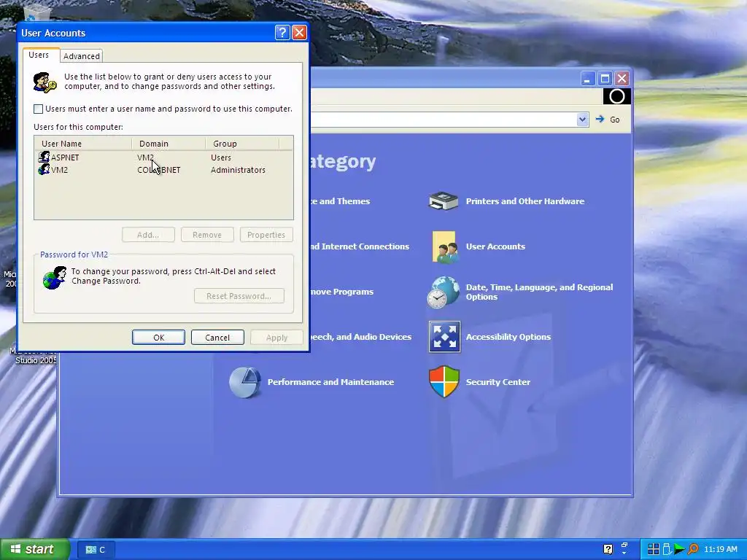The width and height of the screenshot is (747, 560).
Task: Minimize the Control Panel window
Action: point(587,79)
